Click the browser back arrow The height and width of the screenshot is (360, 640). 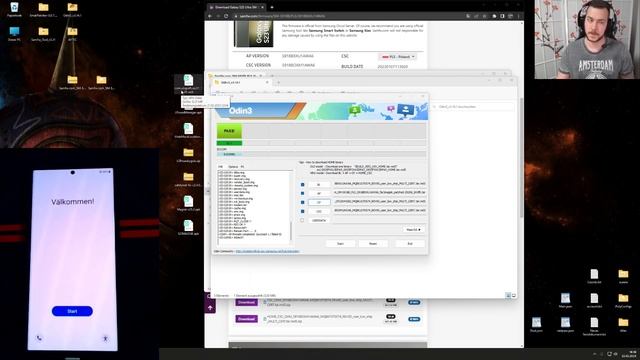pyautogui.click(x=210, y=16)
